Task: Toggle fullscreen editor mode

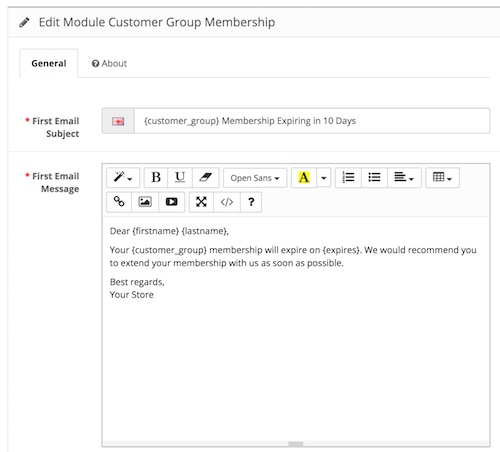Action: click(x=201, y=202)
